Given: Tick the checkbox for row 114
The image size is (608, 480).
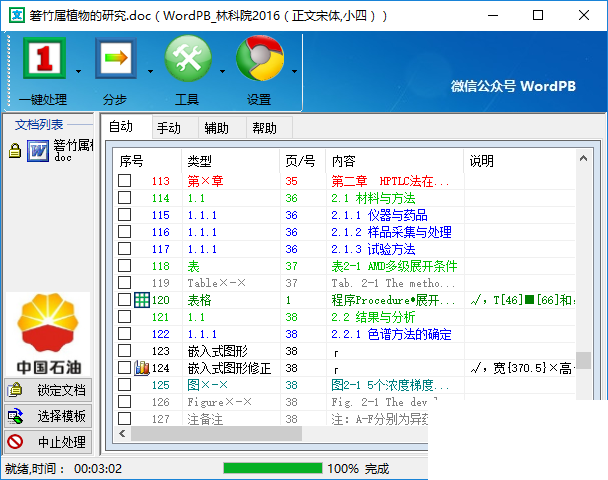Looking at the screenshot, I should point(124,198).
